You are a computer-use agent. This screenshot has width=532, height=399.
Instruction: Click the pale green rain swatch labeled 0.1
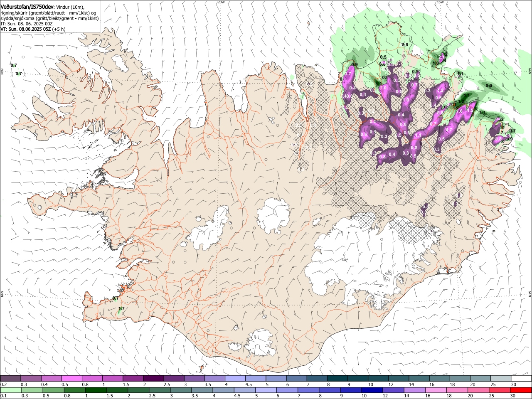point(10,390)
